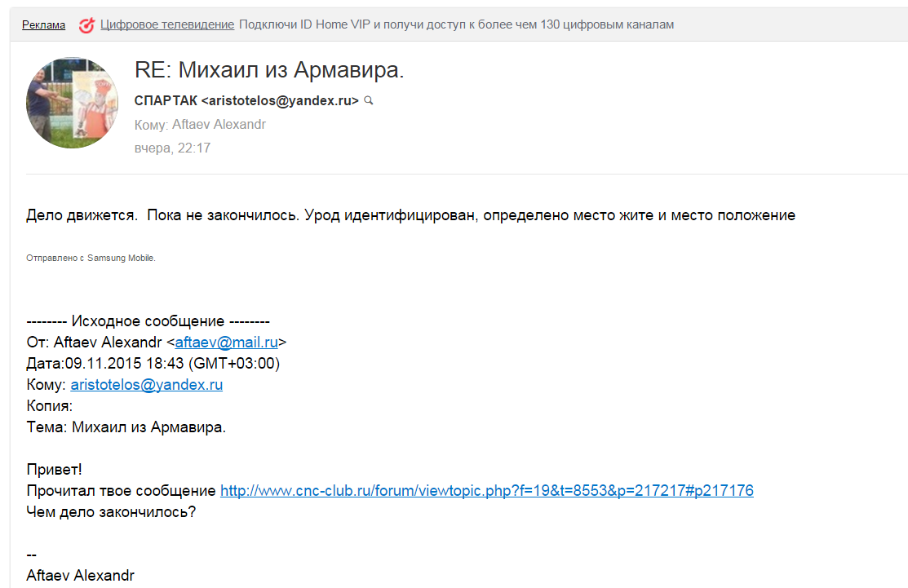This screenshot has height=588, width=908.
Task: Click the Исходное сообщение separator line
Action: pyautogui.click(x=148, y=321)
